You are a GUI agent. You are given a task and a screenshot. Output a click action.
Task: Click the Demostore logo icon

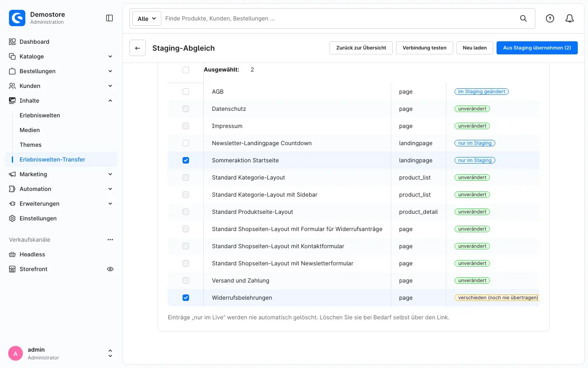pyautogui.click(x=17, y=18)
